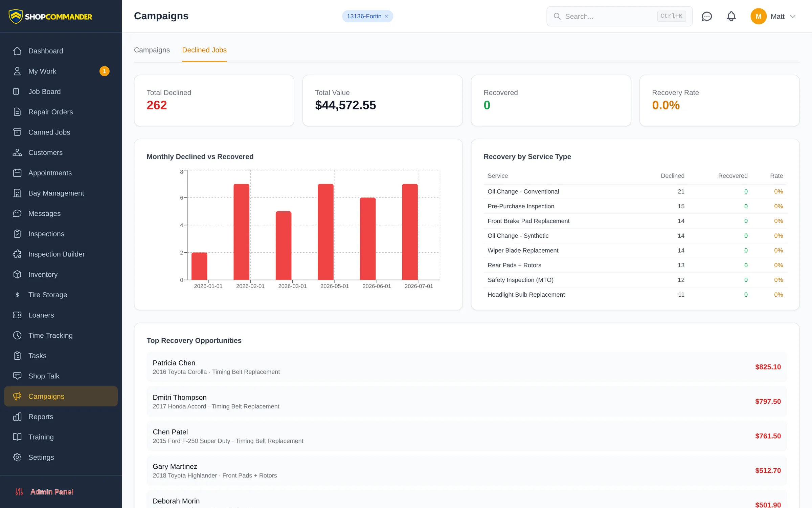The height and width of the screenshot is (508, 812).
Task: Click the Tasks clipboard list icon
Action: 17,356
